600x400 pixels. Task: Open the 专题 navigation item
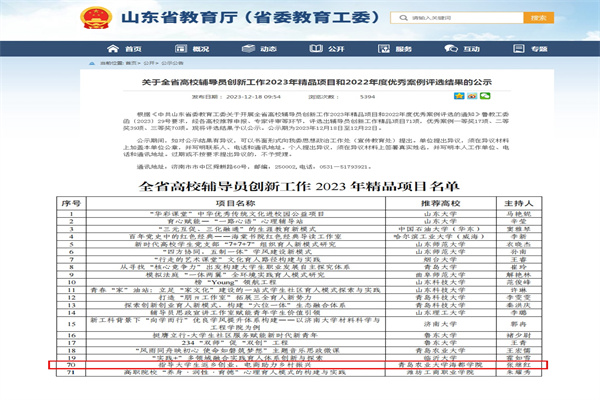point(539,49)
